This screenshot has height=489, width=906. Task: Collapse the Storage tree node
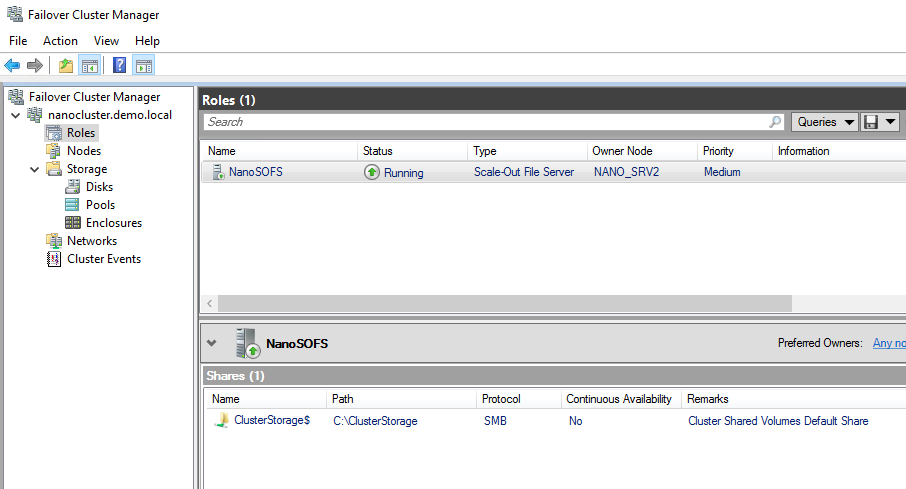35,169
